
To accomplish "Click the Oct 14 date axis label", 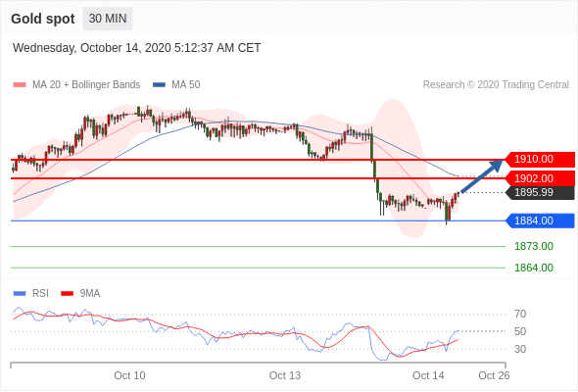I will click(x=428, y=375).
